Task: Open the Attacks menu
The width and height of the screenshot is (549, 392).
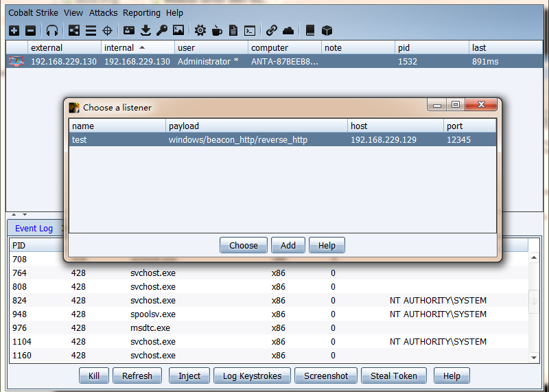Action: point(103,12)
